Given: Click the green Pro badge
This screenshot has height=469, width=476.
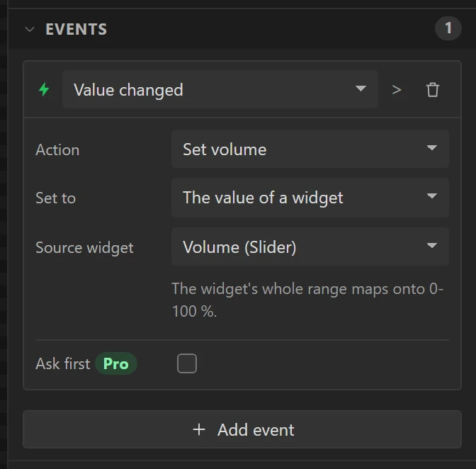Looking at the screenshot, I should tap(116, 363).
